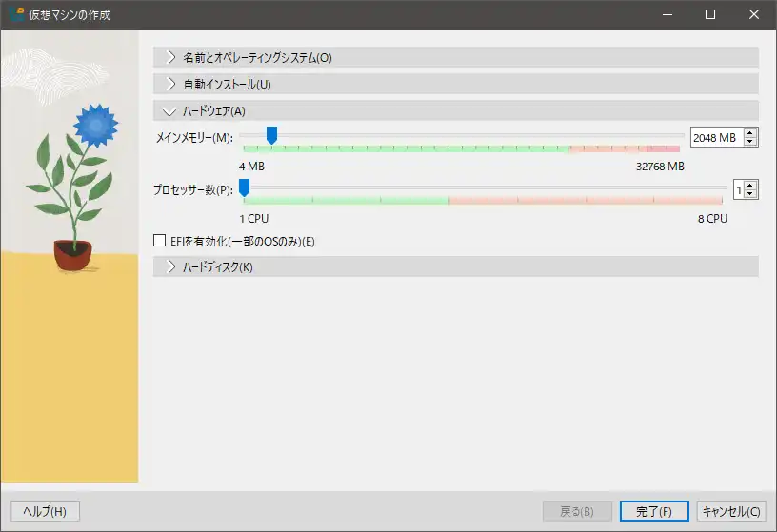Expand the 名前とオペレーティングシステム section
This screenshot has height=532, width=777.
coord(257,57)
